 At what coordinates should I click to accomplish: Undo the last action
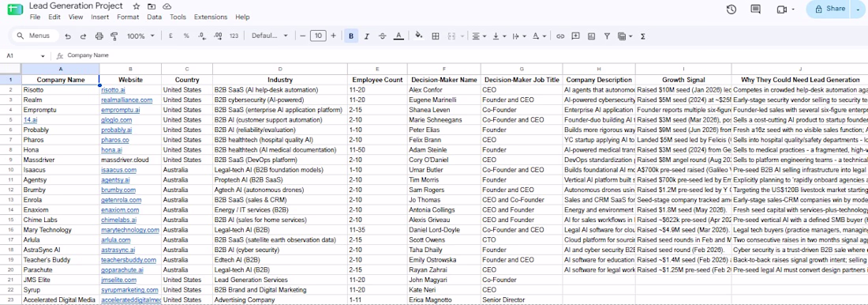(68, 36)
